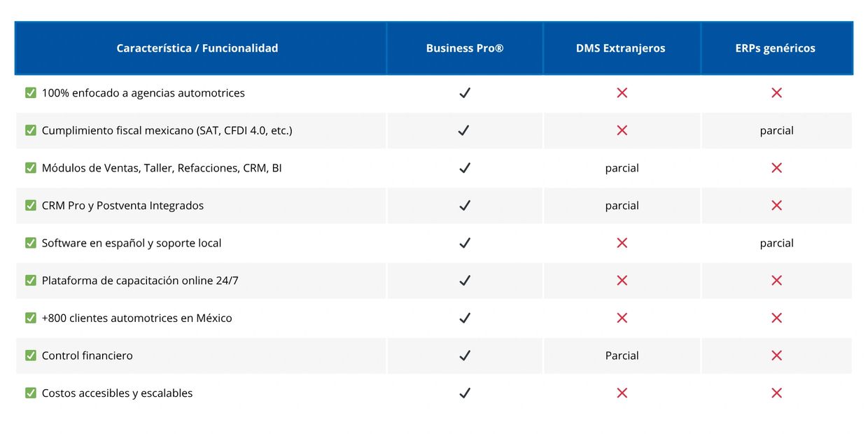
Task: Click 'CRM Pro y Postventa Integrados' text
Action: click(122, 206)
